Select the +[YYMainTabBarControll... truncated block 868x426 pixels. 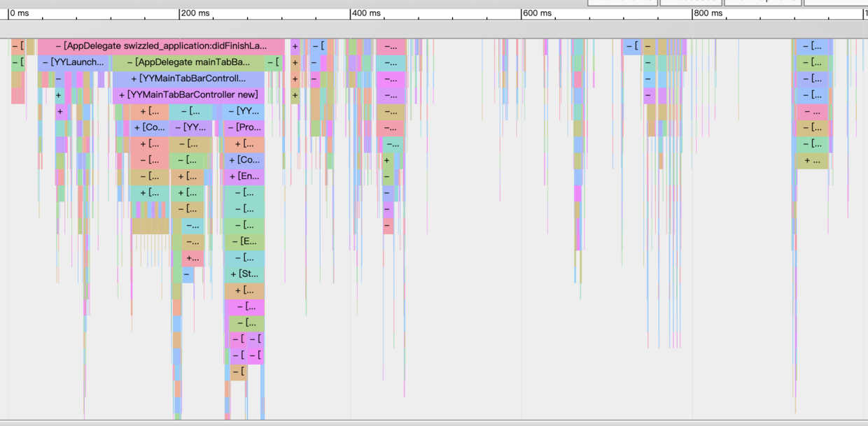188,78
